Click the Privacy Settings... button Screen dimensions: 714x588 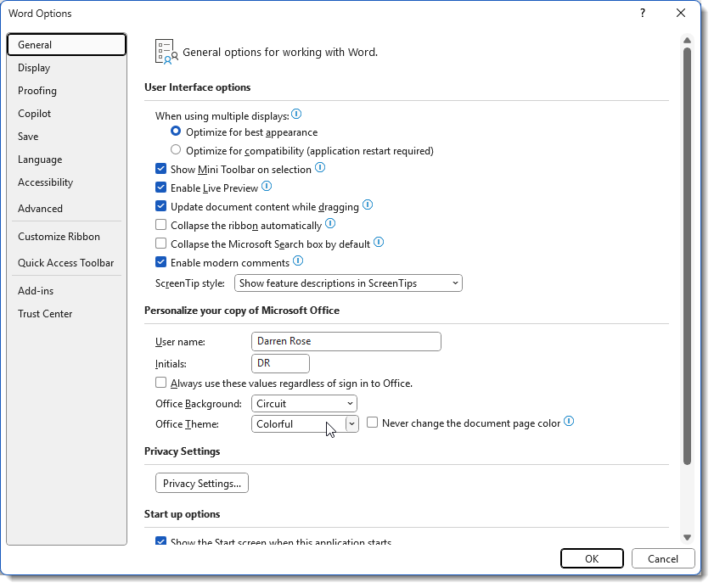coord(202,483)
